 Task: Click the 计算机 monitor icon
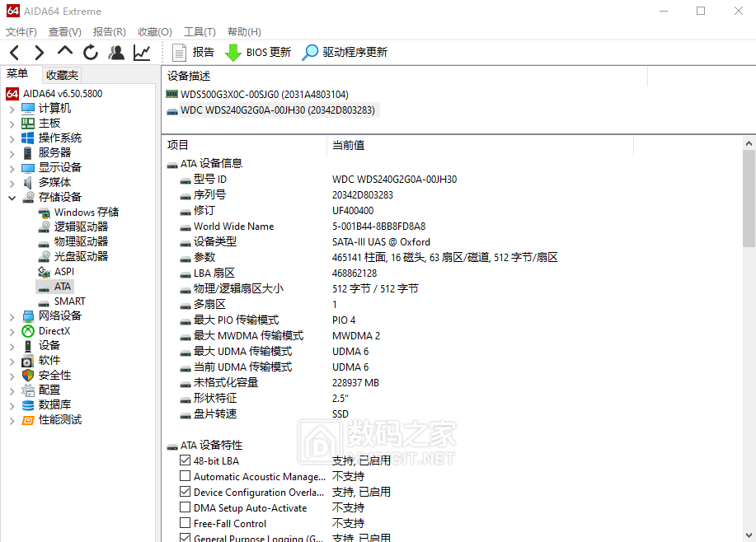click(x=28, y=109)
